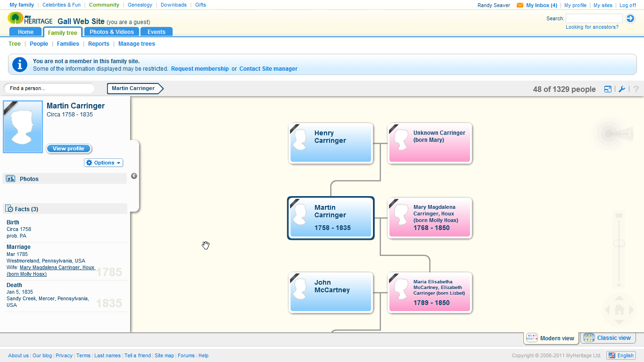644x362 pixels.
Task: Open full screen mode with expand icon
Action: click(608, 89)
